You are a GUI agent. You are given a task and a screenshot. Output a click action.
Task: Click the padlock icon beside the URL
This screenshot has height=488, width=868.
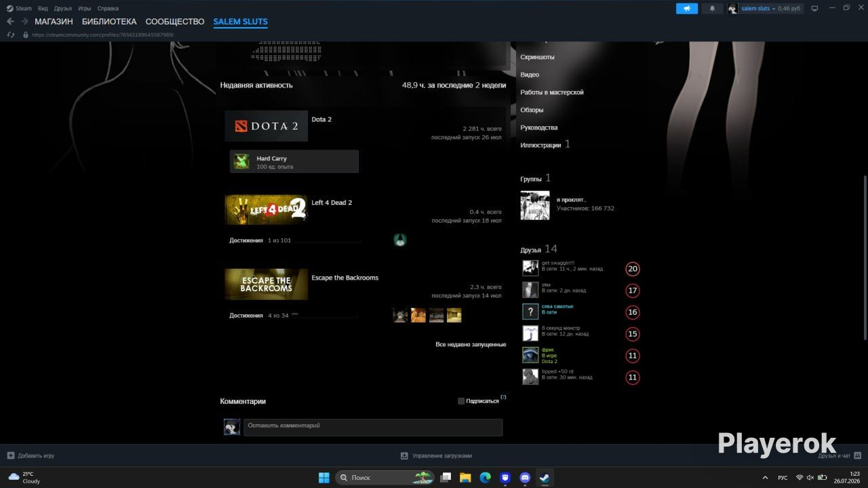coord(26,35)
